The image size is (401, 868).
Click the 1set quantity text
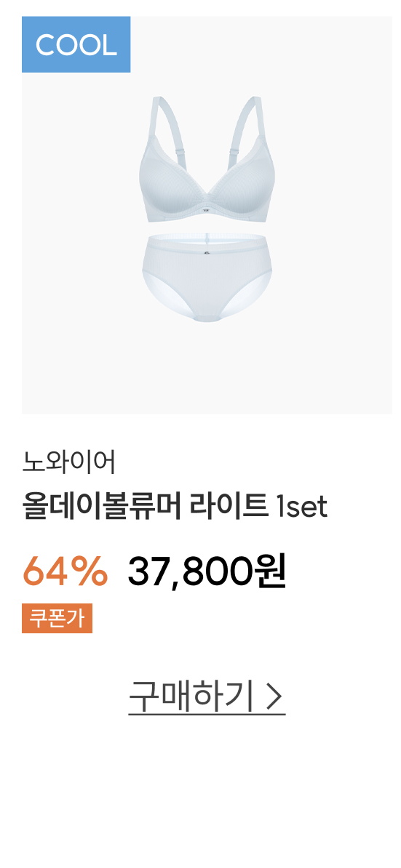pos(301,507)
